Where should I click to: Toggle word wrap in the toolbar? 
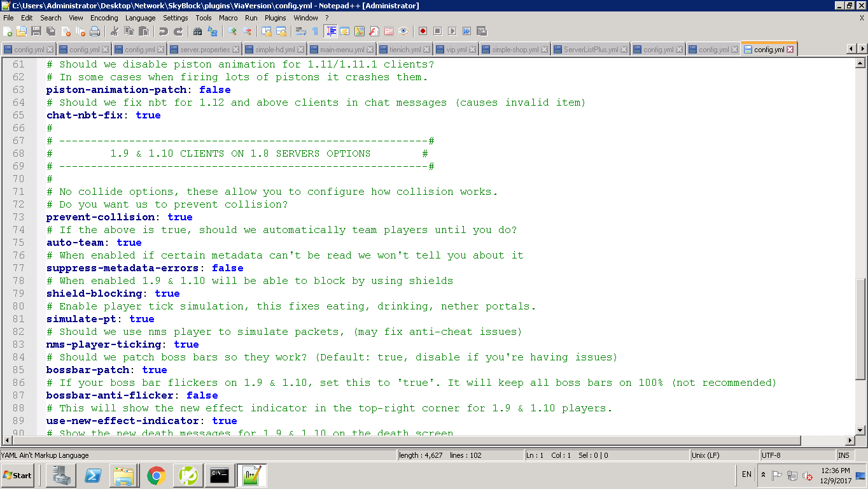(300, 31)
